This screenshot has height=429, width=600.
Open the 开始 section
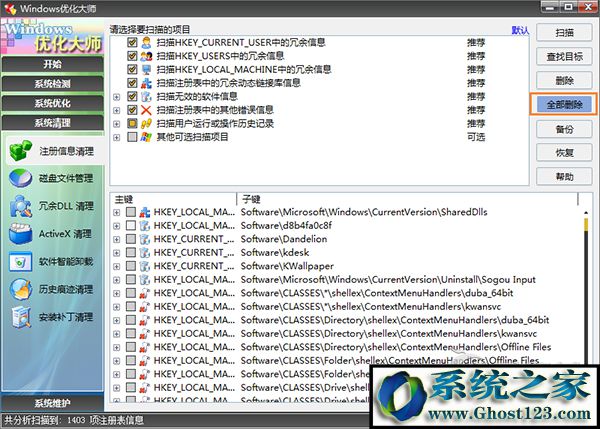coord(52,64)
